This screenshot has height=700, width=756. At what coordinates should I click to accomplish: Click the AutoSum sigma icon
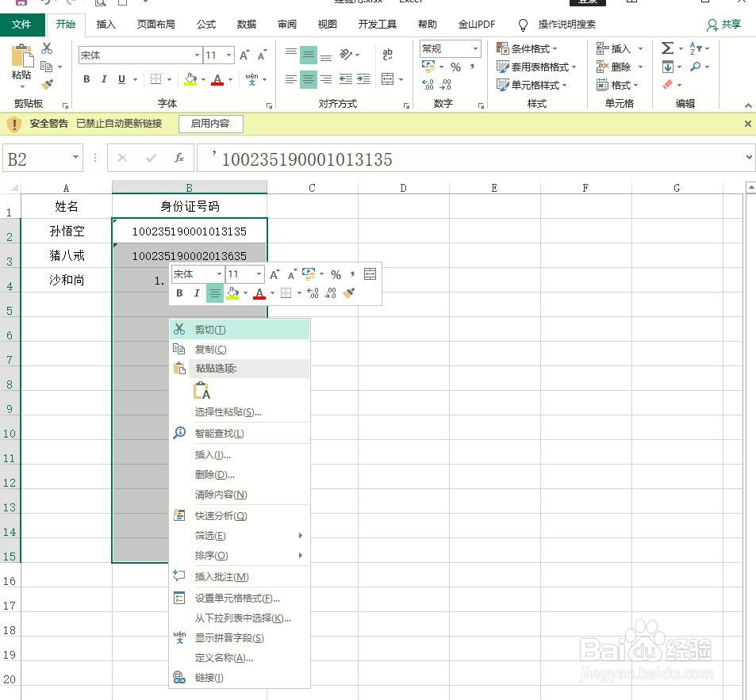(x=668, y=48)
